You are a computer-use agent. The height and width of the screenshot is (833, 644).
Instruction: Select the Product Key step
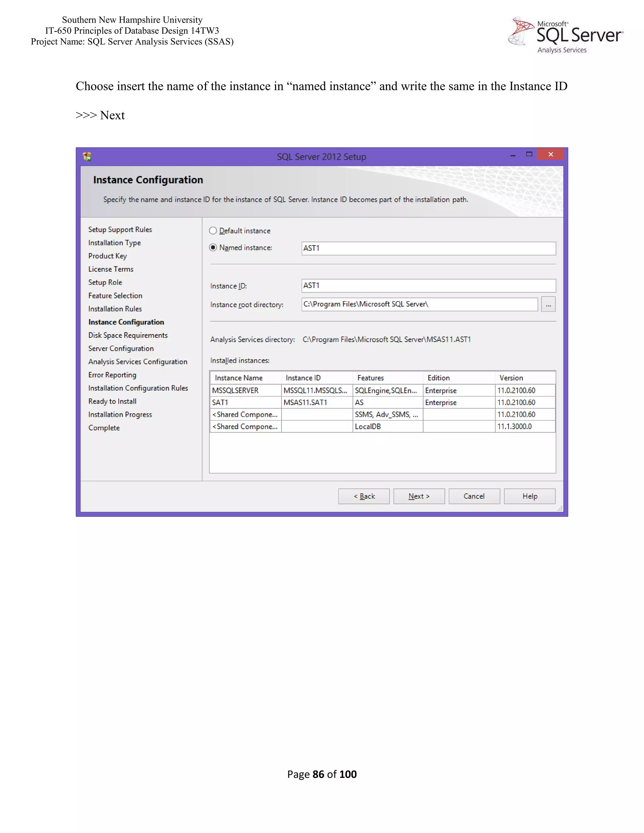(108, 256)
